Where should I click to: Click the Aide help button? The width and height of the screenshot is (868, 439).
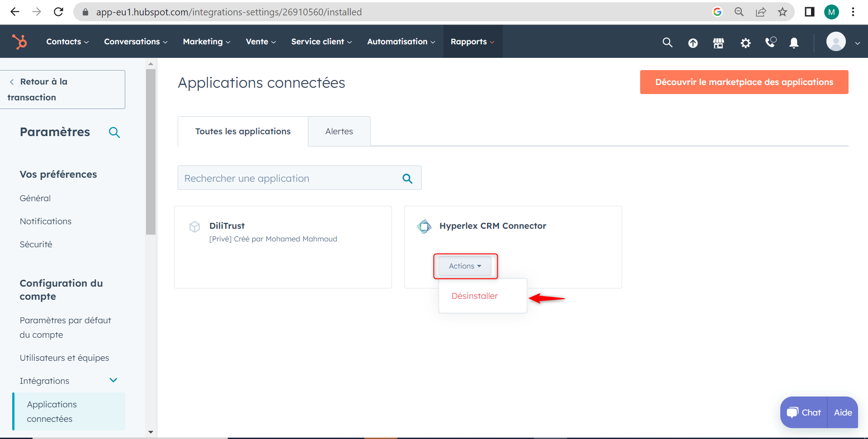[x=843, y=412]
